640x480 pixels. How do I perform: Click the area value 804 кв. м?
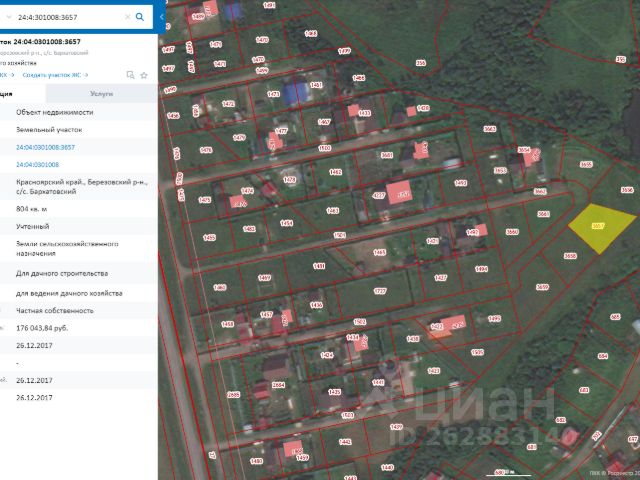click(x=31, y=209)
